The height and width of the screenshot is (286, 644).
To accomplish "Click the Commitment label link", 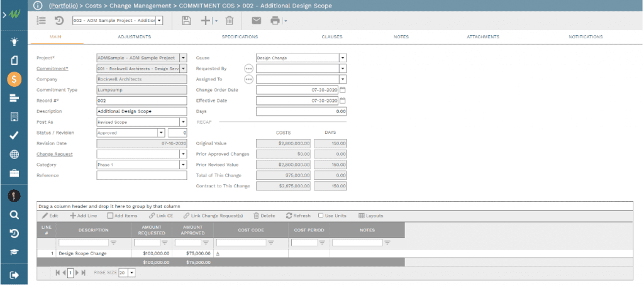I will click(52, 69).
